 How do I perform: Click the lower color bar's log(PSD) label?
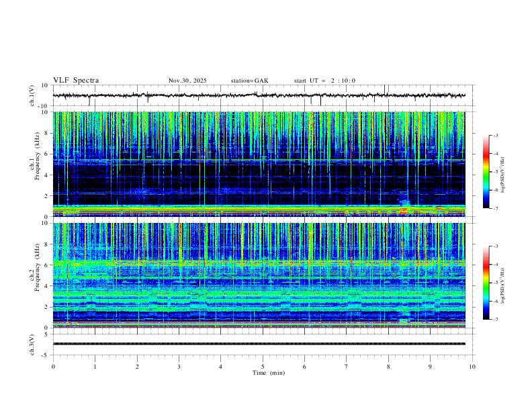click(503, 285)
